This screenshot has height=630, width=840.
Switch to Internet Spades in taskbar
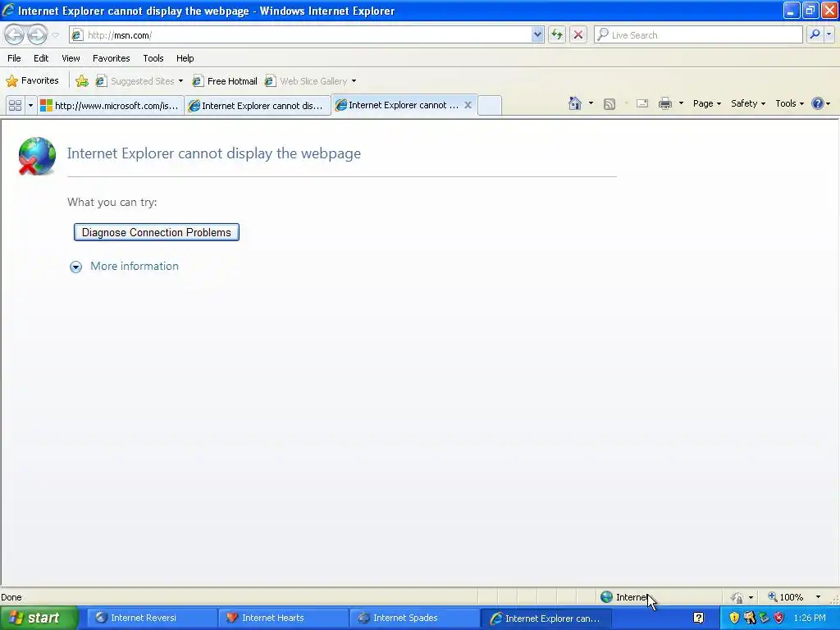[x=413, y=618]
